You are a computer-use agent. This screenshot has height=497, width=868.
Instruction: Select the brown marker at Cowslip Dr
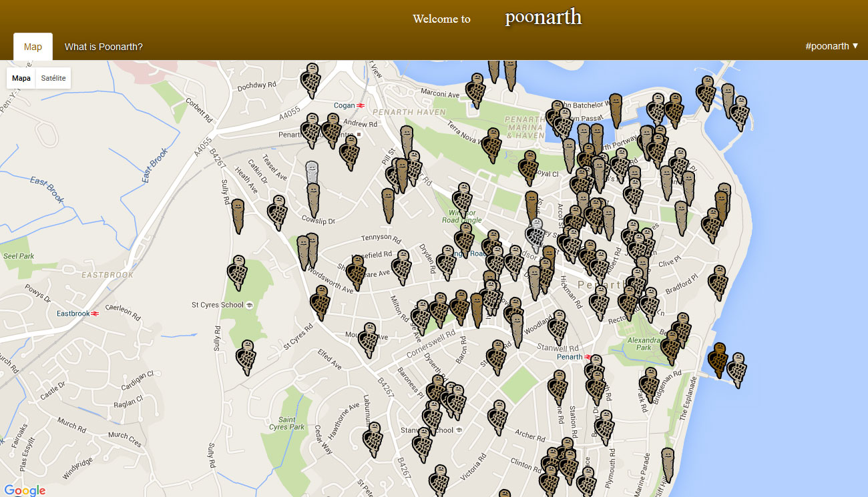pos(313,200)
